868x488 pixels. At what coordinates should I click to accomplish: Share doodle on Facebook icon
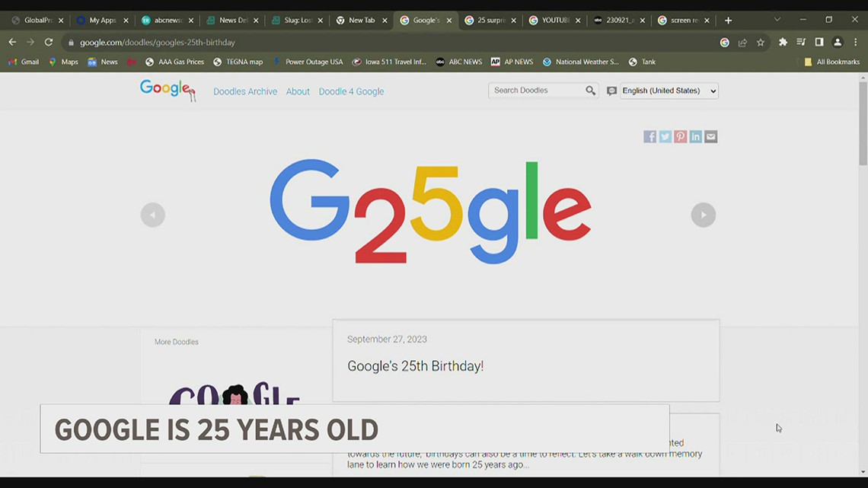[x=650, y=137]
